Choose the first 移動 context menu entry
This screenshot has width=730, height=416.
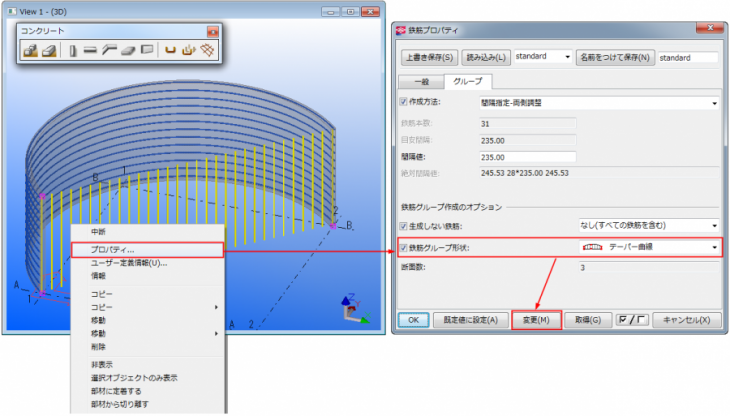pos(149,320)
